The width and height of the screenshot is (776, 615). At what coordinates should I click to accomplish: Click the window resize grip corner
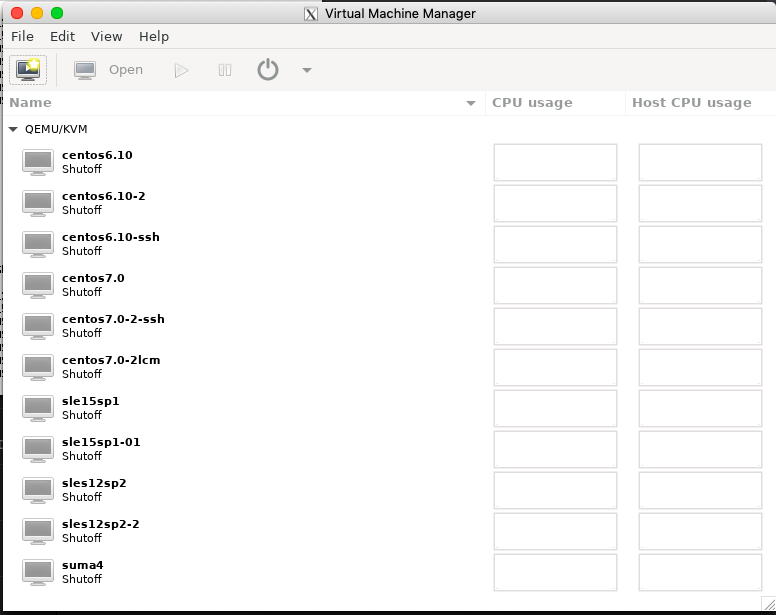coord(769,604)
